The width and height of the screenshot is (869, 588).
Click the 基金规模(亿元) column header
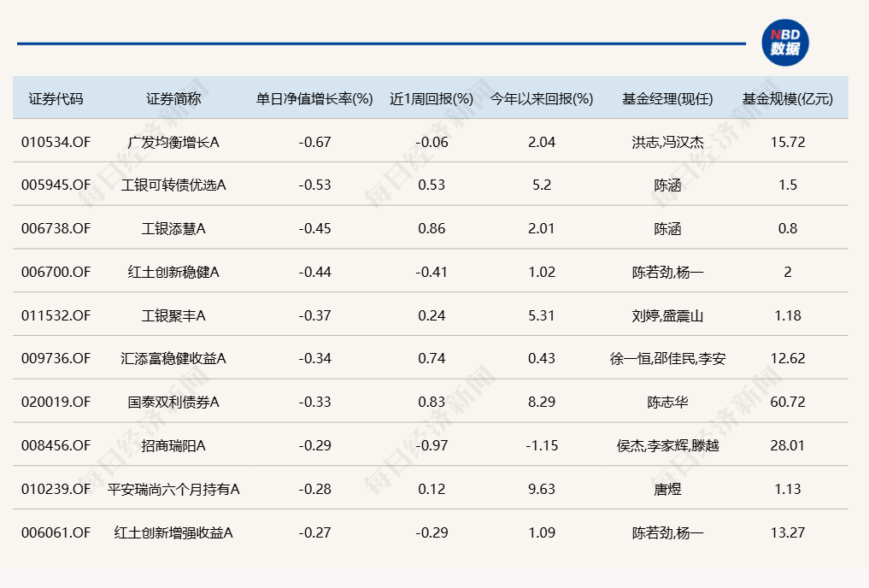tap(787, 98)
